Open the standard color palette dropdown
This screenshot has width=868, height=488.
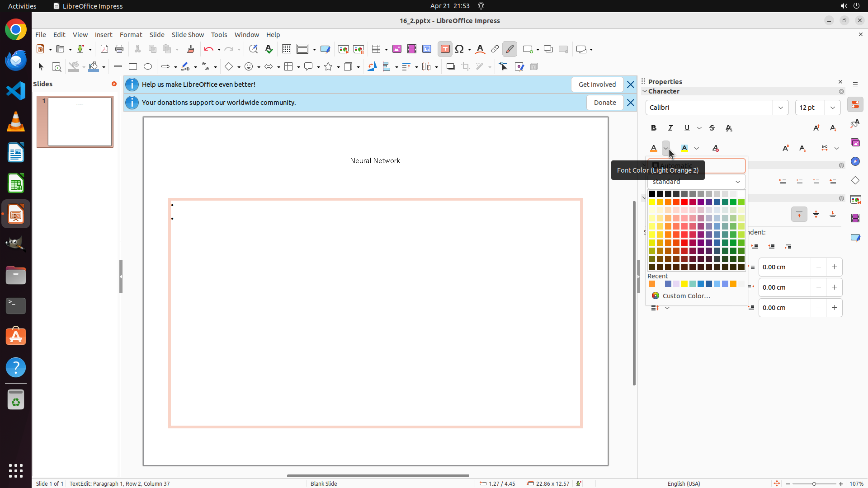point(696,182)
